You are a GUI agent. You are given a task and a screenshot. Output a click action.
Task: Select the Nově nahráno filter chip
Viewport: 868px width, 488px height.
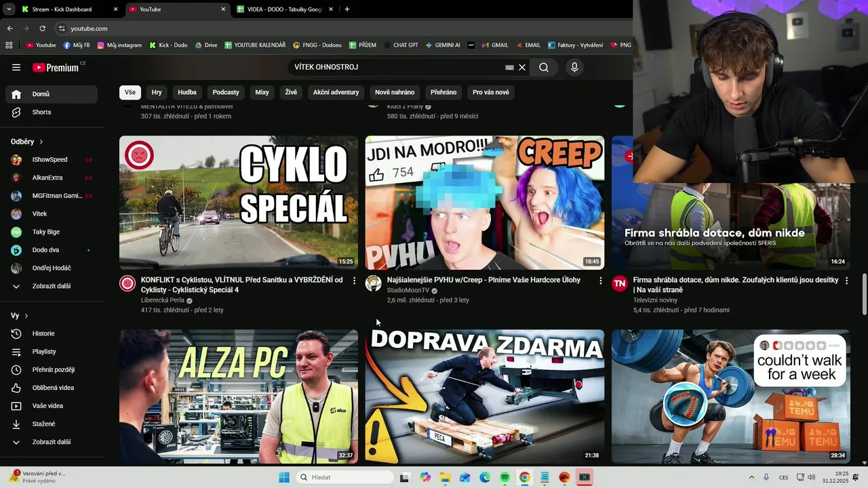pos(395,92)
